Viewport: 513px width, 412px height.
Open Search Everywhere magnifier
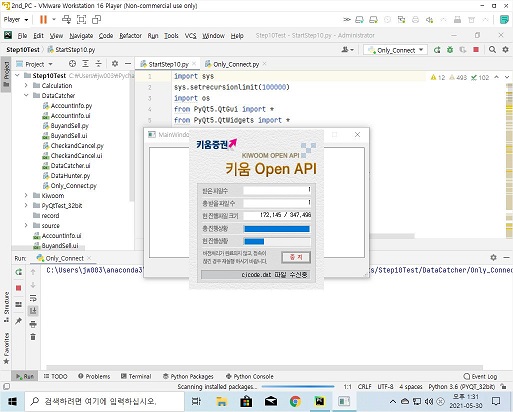pyautogui.click(x=492, y=50)
